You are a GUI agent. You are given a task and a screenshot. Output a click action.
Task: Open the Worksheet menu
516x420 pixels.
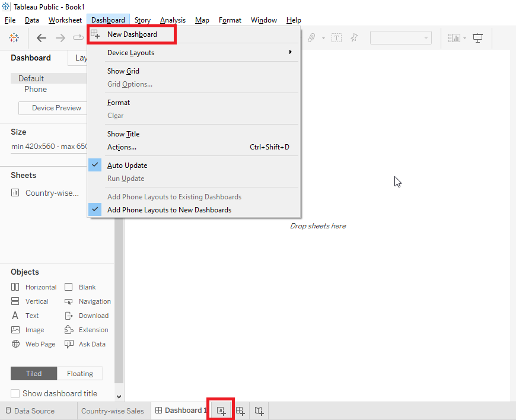(65, 20)
